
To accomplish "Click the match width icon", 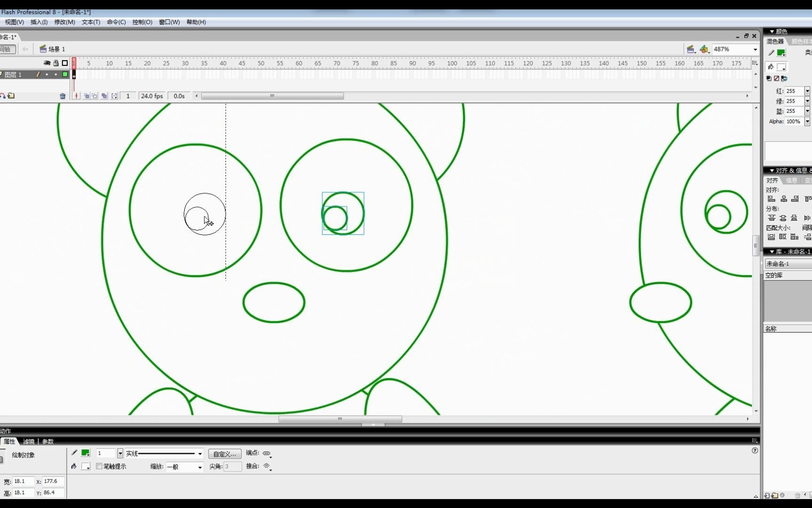I will pos(771,237).
